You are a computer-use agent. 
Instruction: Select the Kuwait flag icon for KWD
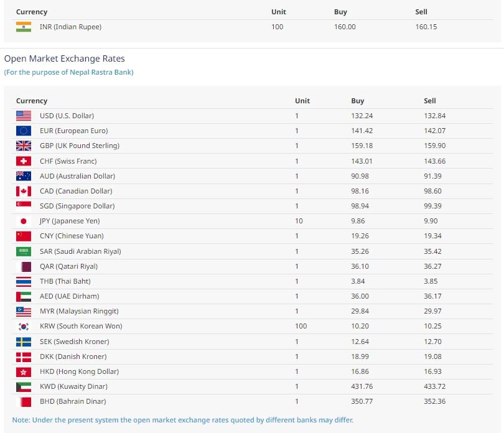pos(24,386)
